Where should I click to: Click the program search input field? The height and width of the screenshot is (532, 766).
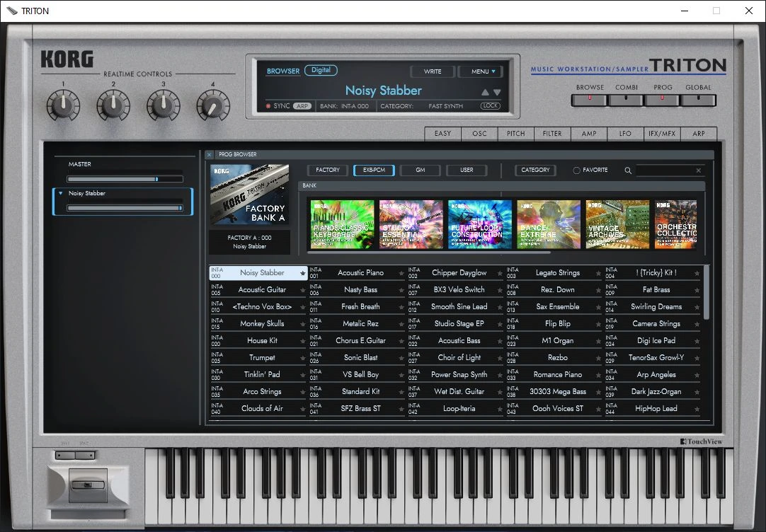pyautogui.click(x=665, y=170)
